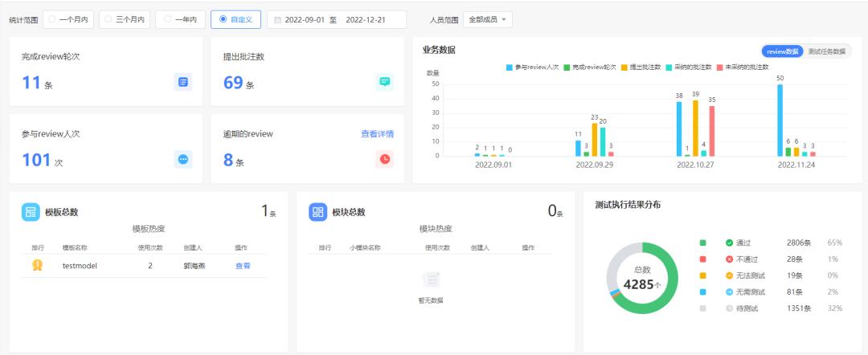
Task: Click the number 8 overdue review count
Action: click(x=228, y=160)
